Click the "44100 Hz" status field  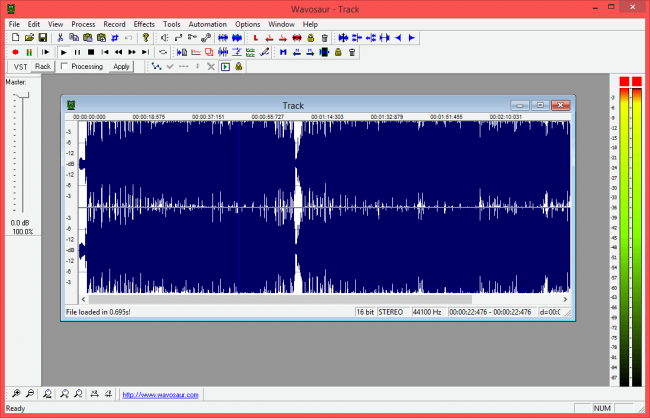[x=429, y=312]
